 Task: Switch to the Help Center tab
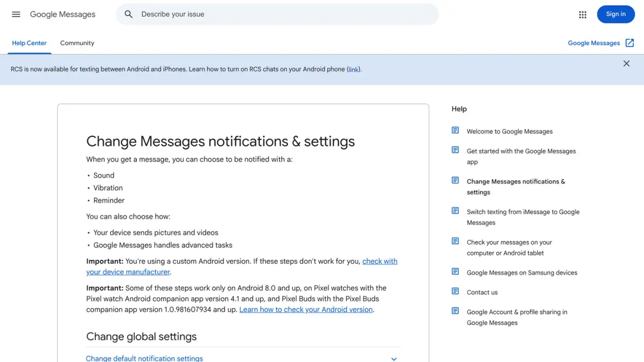[30, 43]
